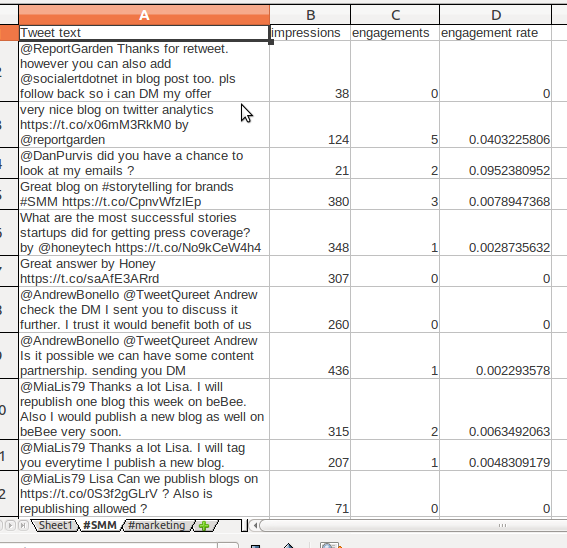The height and width of the screenshot is (548, 567).
Task: Click the last-sheet navigation arrow button
Action: pyautogui.click(x=23, y=525)
